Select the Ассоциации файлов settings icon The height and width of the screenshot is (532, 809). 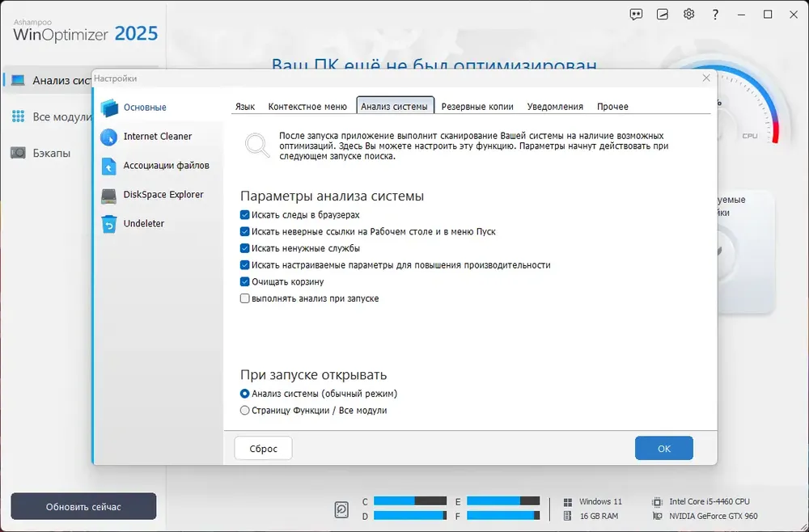pos(109,166)
